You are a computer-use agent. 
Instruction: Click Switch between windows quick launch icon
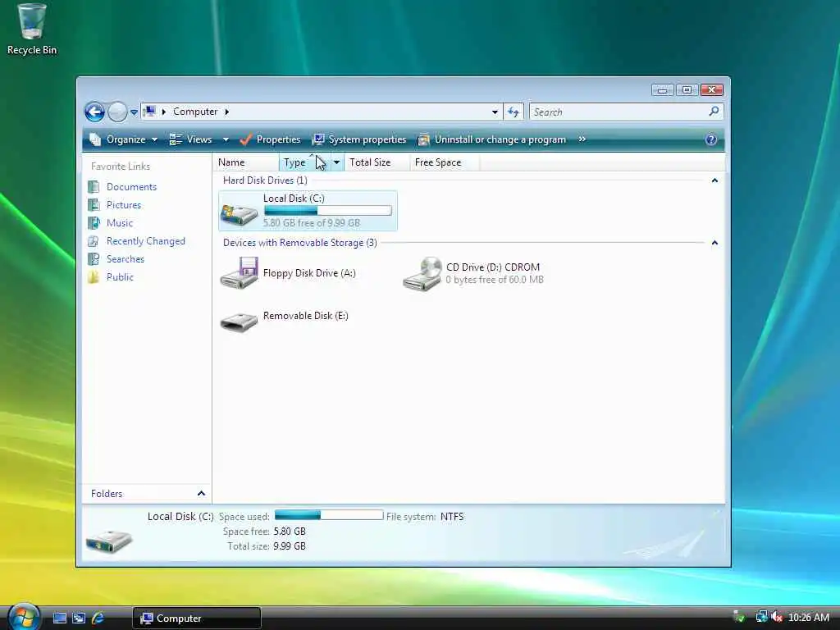tap(79, 619)
